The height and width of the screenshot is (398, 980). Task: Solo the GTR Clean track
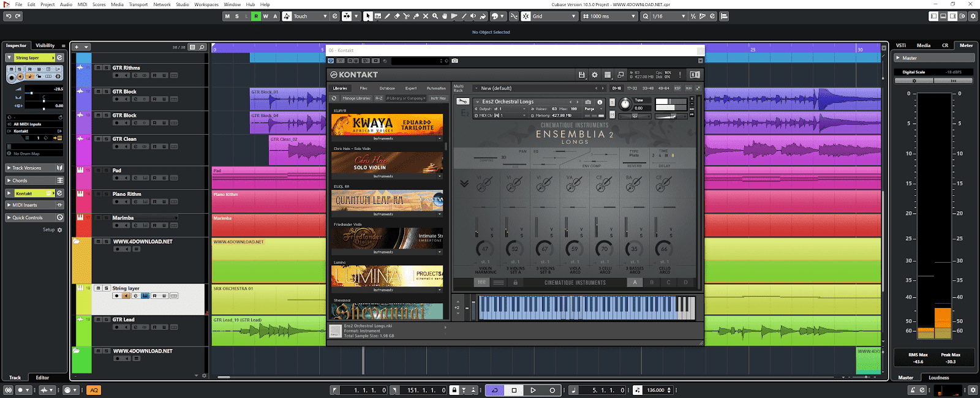click(107, 139)
